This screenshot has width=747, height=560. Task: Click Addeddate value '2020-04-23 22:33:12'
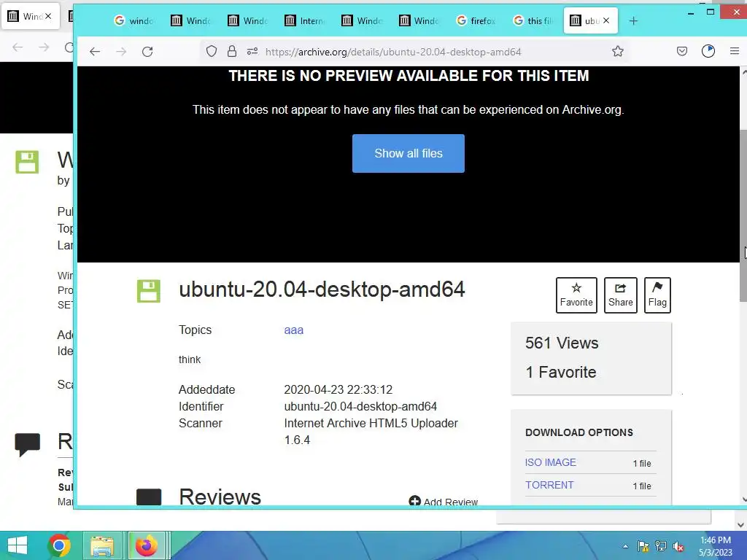338,389
